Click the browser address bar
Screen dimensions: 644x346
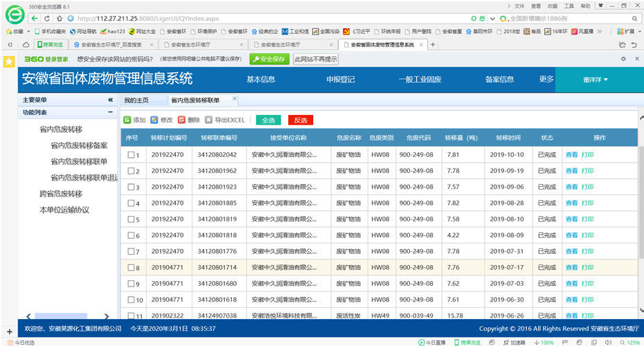tap(263, 18)
